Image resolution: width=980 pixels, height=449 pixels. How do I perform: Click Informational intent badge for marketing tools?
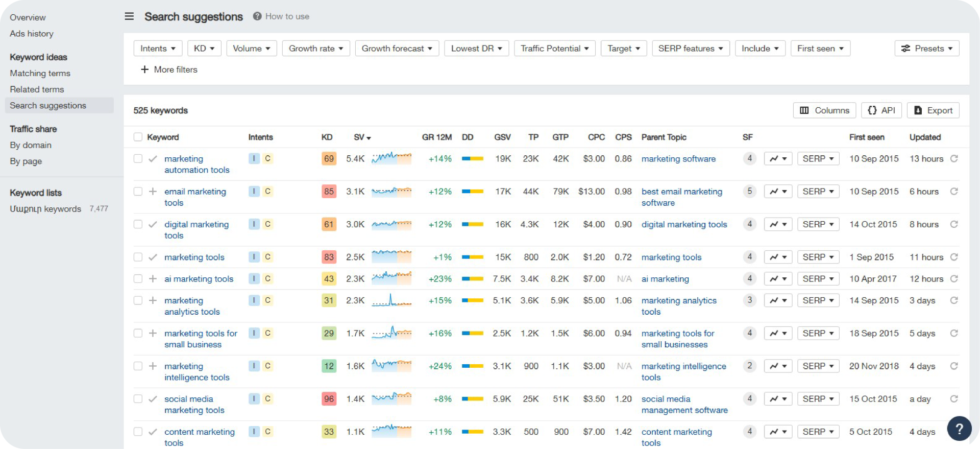[x=254, y=257]
